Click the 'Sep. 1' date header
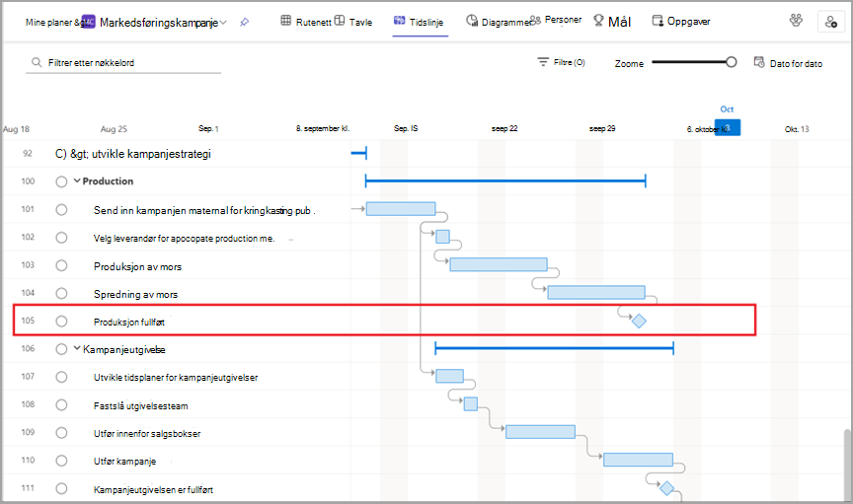This screenshot has width=853, height=504. 208,128
